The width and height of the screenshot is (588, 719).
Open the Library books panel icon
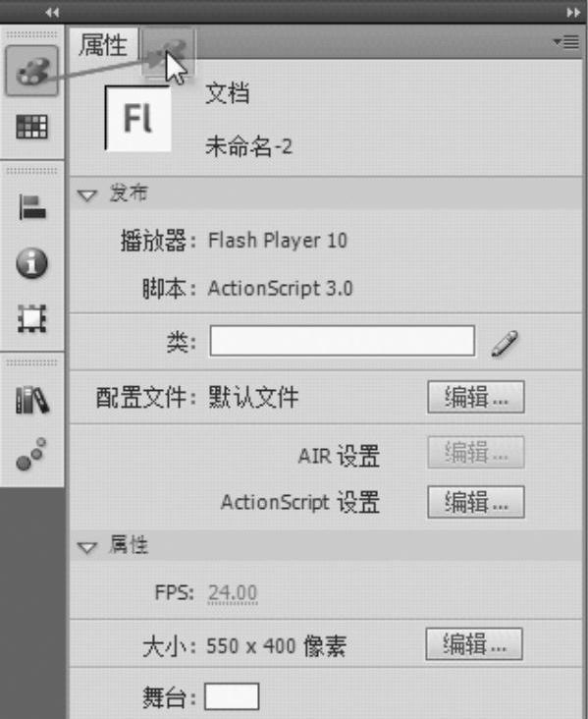pyautogui.click(x=32, y=400)
